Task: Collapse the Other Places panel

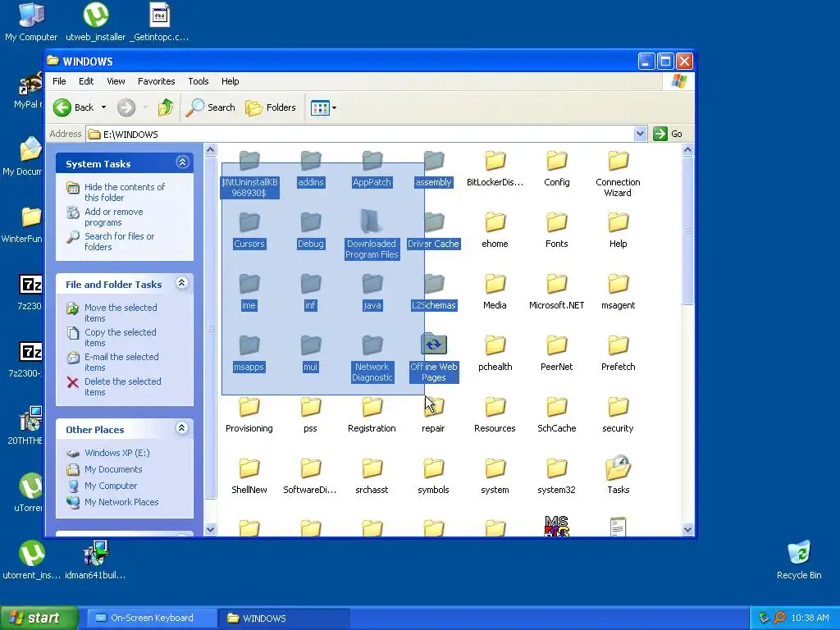Action: click(x=182, y=428)
